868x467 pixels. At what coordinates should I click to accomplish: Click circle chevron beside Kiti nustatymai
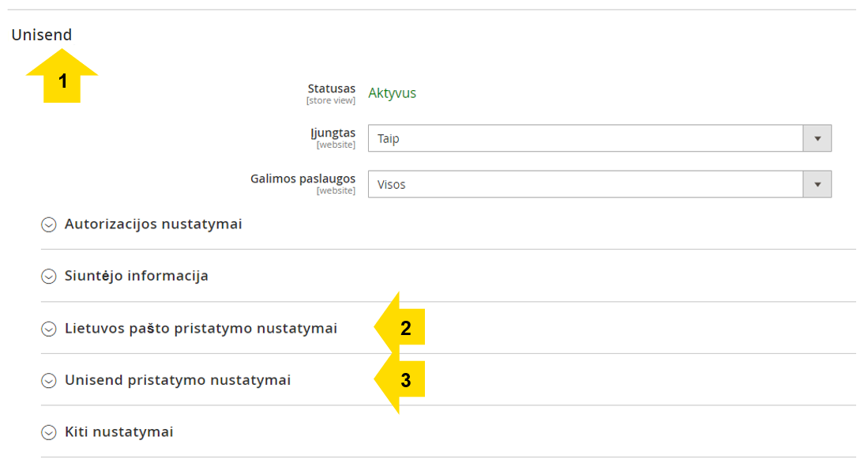tap(49, 432)
